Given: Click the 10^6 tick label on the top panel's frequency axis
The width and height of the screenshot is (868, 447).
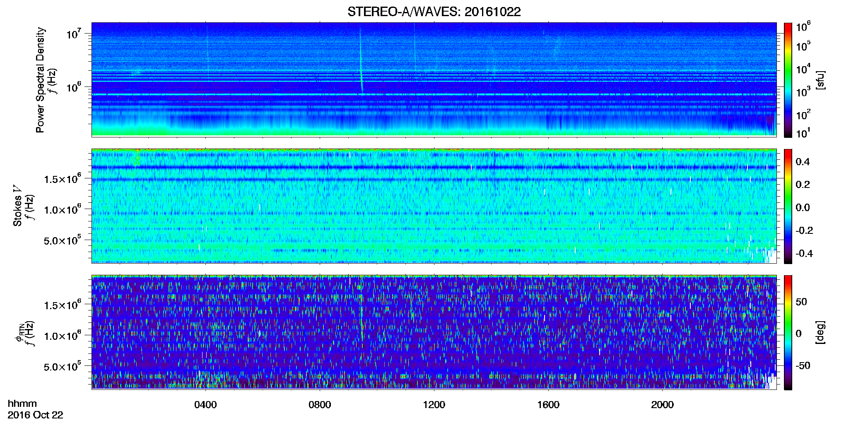Looking at the screenshot, I should coord(74,87).
